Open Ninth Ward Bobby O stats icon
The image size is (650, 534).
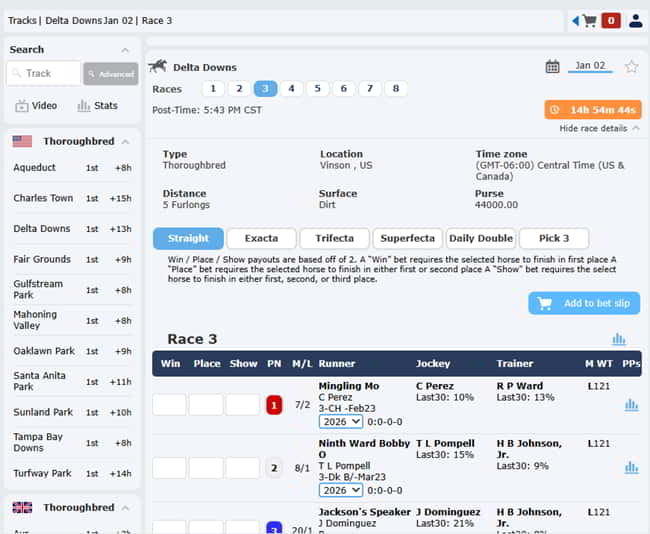[x=631, y=468]
